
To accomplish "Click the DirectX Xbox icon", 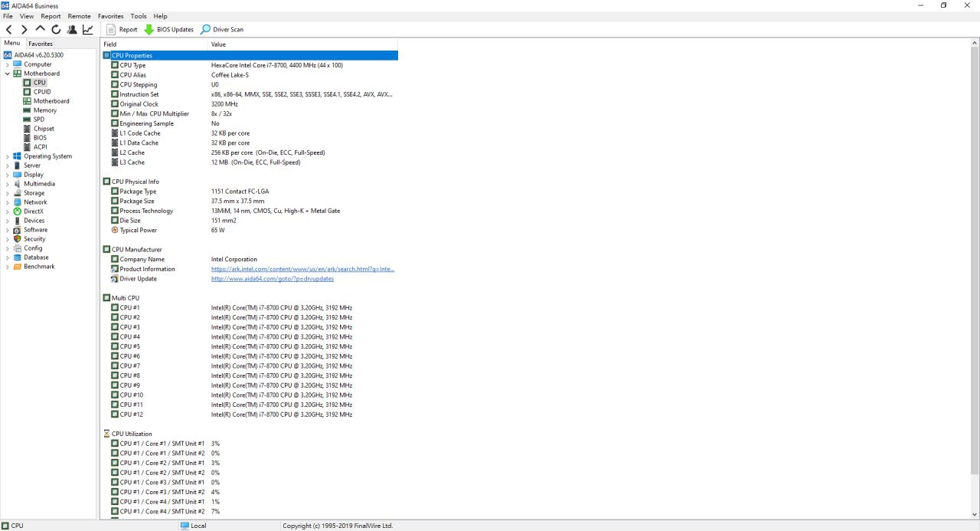I will (x=18, y=211).
